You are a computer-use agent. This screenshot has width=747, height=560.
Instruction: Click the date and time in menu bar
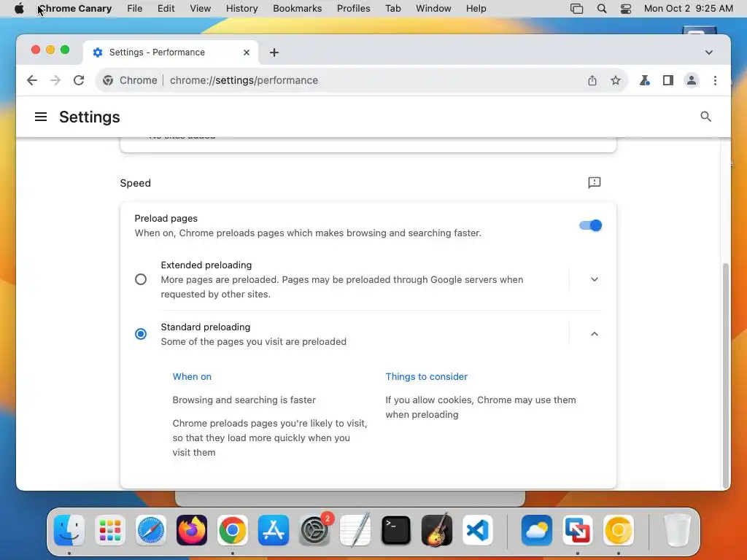point(689,9)
